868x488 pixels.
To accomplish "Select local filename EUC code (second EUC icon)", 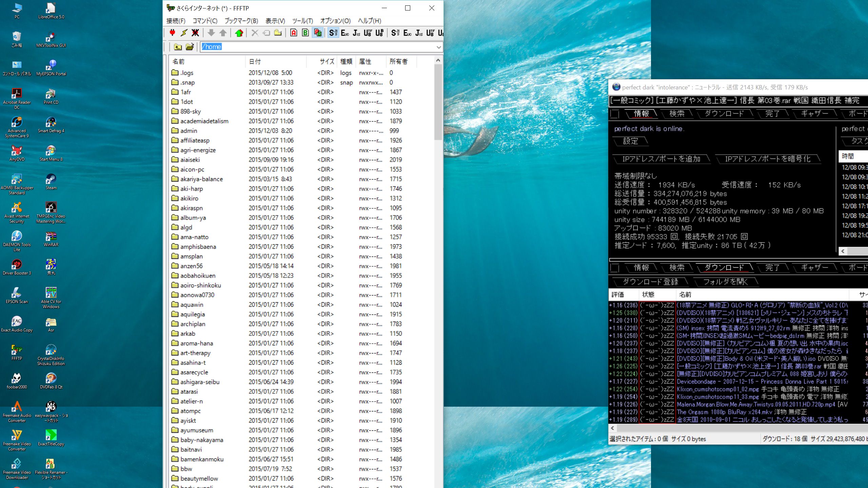I will click(407, 33).
